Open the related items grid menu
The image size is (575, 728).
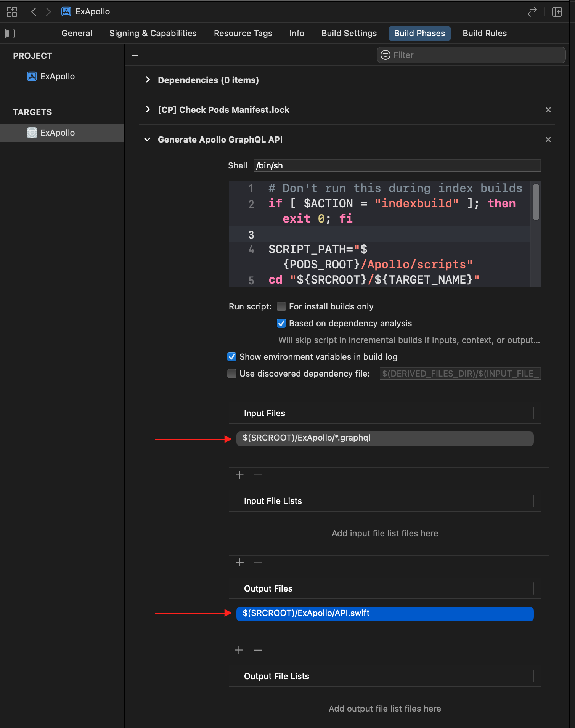(12, 12)
